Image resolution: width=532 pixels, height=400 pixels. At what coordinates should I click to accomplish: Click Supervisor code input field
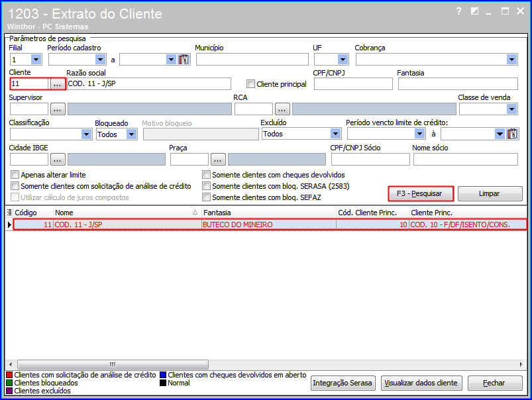29,109
